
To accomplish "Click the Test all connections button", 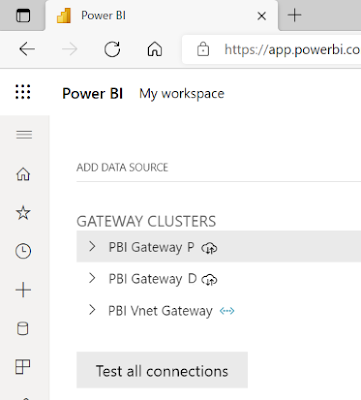I will [162, 370].
